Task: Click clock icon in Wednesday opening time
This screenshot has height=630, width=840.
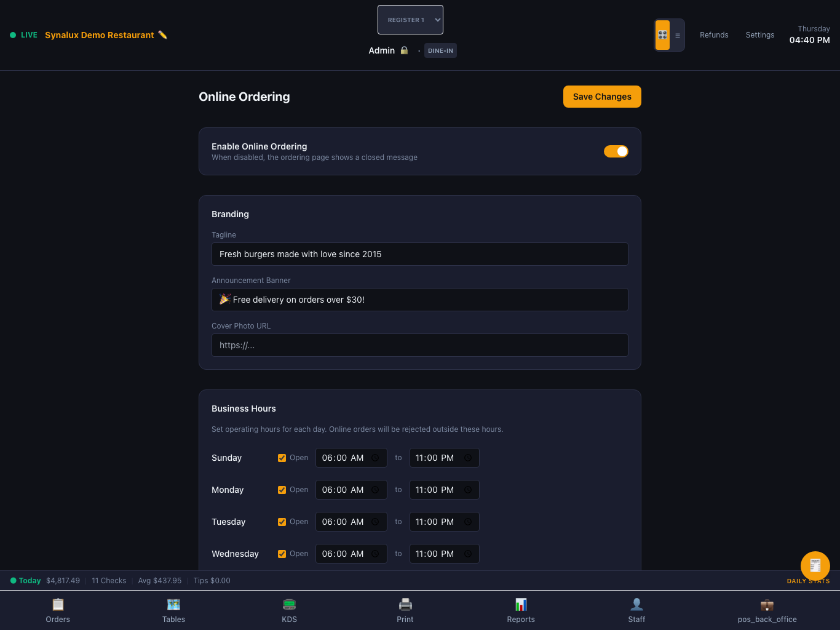Action: point(375,554)
